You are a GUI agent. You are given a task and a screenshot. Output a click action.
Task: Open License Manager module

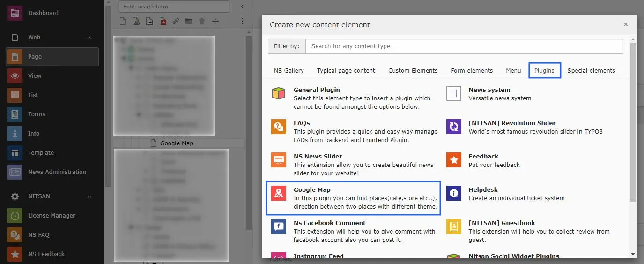52,215
